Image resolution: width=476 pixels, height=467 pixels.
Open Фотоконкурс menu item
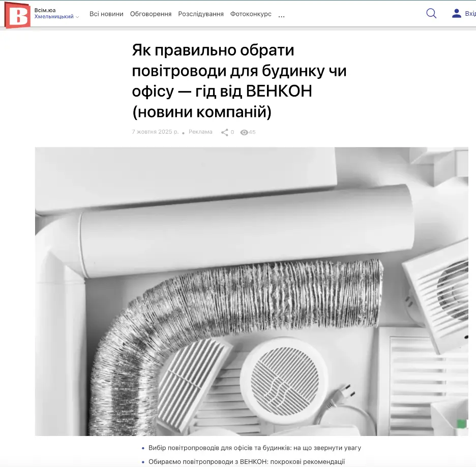click(x=251, y=14)
